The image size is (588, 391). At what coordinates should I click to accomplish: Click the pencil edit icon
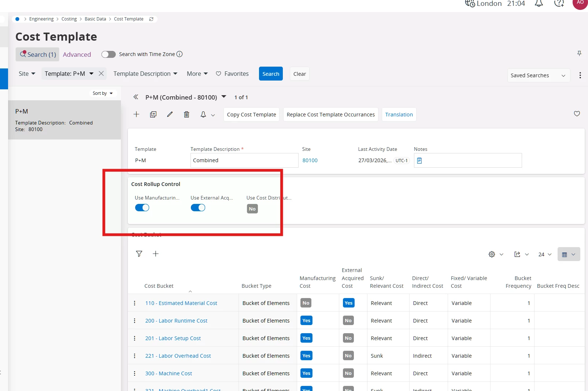click(170, 114)
